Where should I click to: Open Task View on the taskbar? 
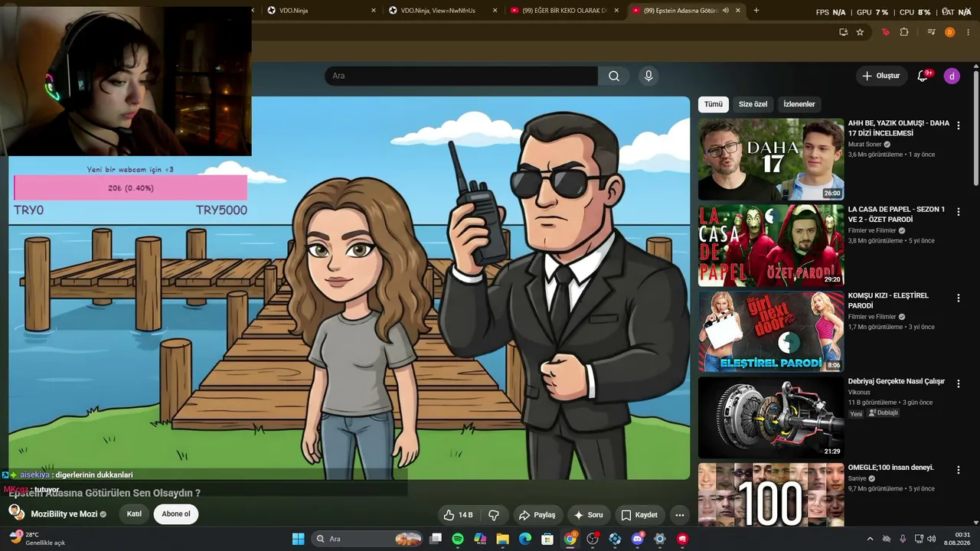coord(436,539)
